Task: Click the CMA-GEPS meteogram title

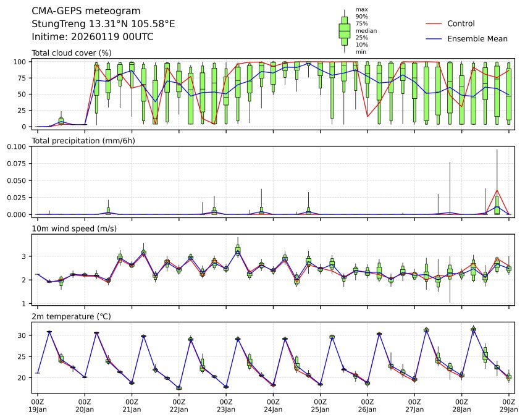Action: (86, 11)
